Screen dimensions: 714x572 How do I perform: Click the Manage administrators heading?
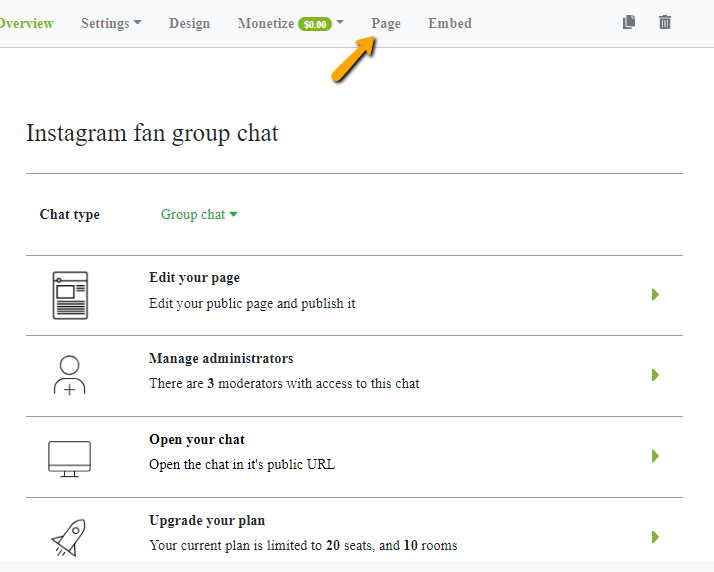(x=221, y=358)
